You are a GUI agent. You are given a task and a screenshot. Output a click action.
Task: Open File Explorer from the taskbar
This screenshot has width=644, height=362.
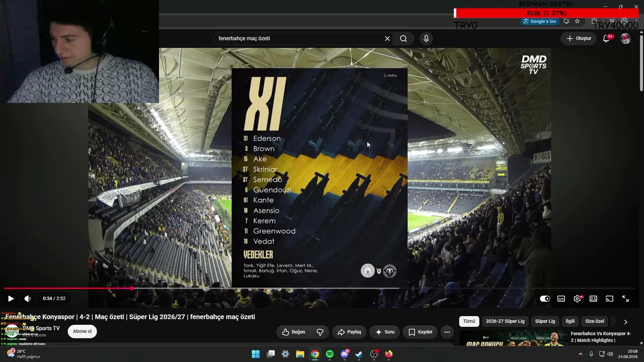click(300, 354)
